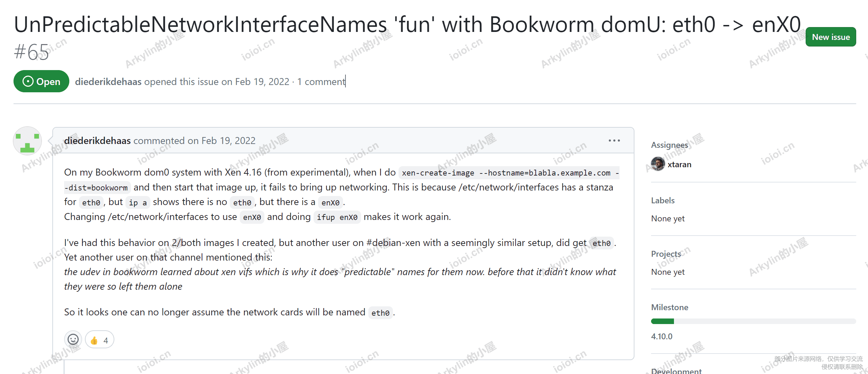Open diederikdehaas profile link in issue header
The height and width of the screenshot is (374, 868).
108,82
